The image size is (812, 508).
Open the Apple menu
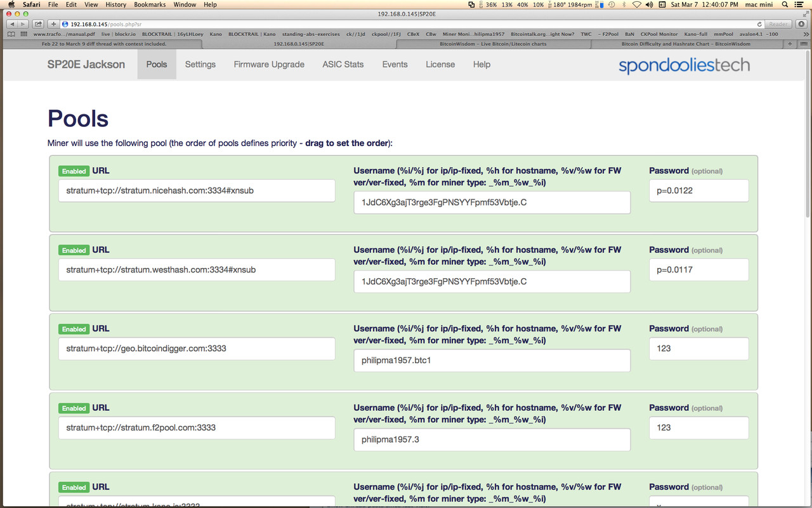pos(11,4)
